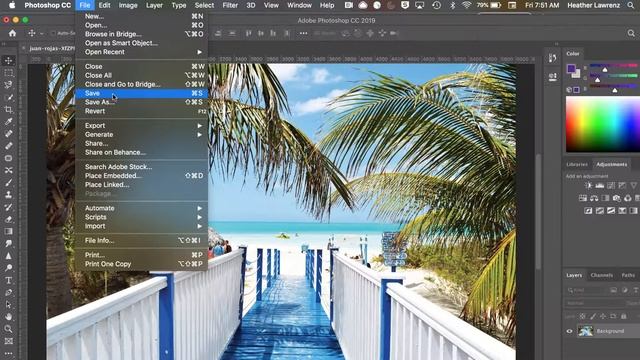Select the Rectangular Marquee tool

[8, 73]
